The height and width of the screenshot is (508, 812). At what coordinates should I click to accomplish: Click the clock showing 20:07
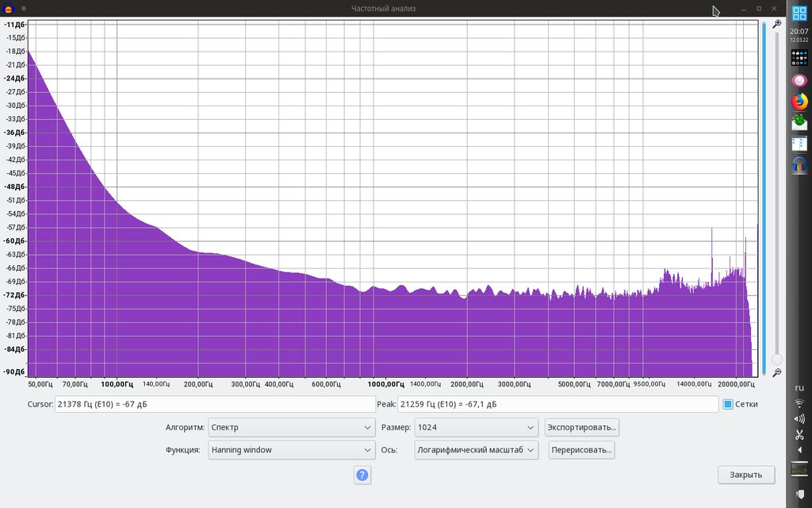799,31
